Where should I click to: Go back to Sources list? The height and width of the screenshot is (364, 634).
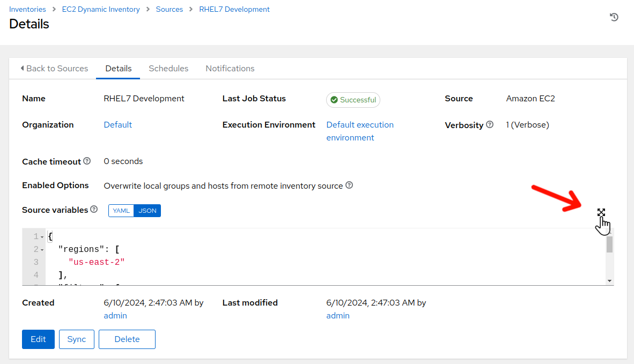54,68
